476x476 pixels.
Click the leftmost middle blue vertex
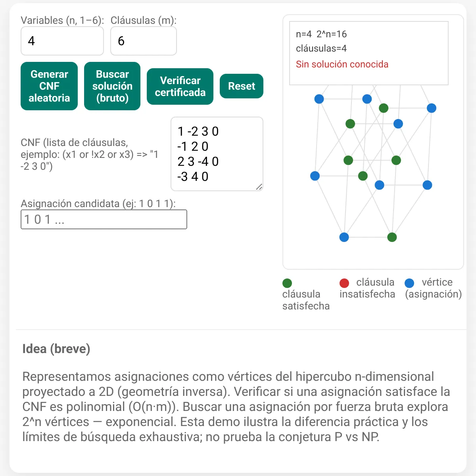pos(315,176)
